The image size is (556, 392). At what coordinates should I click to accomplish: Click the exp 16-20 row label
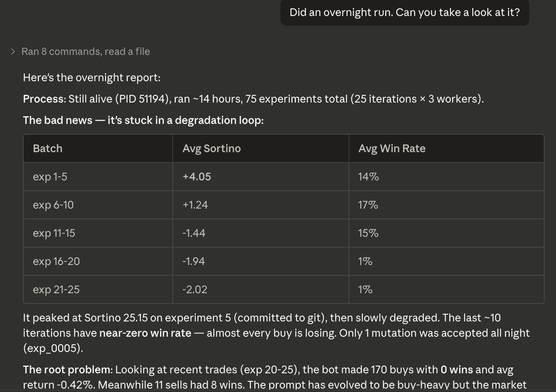(x=56, y=261)
